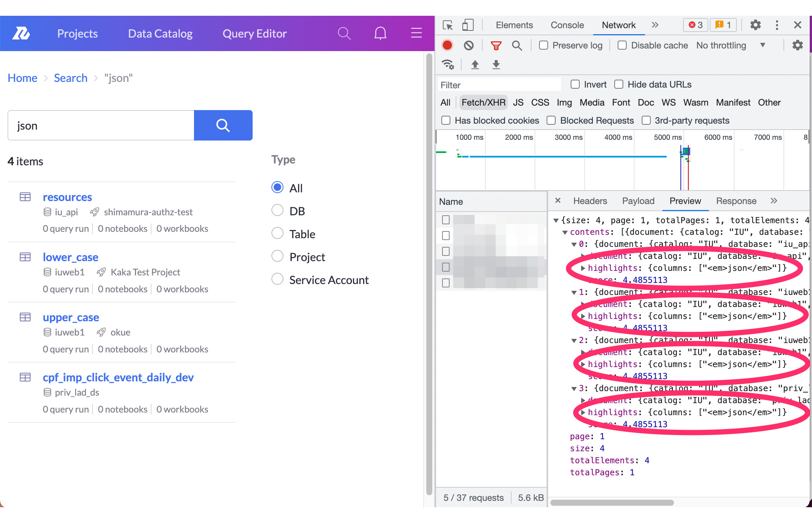Select the Table type radio button

pyautogui.click(x=277, y=234)
